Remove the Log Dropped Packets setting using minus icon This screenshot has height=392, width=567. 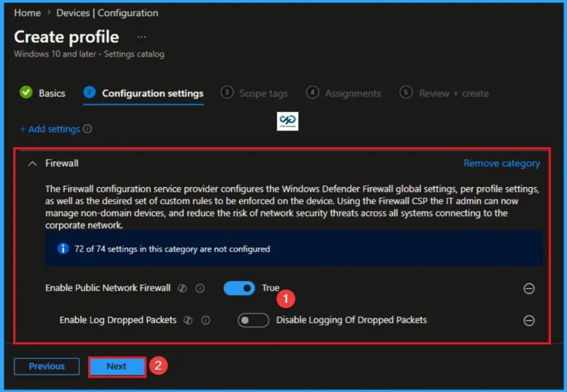(x=529, y=321)
